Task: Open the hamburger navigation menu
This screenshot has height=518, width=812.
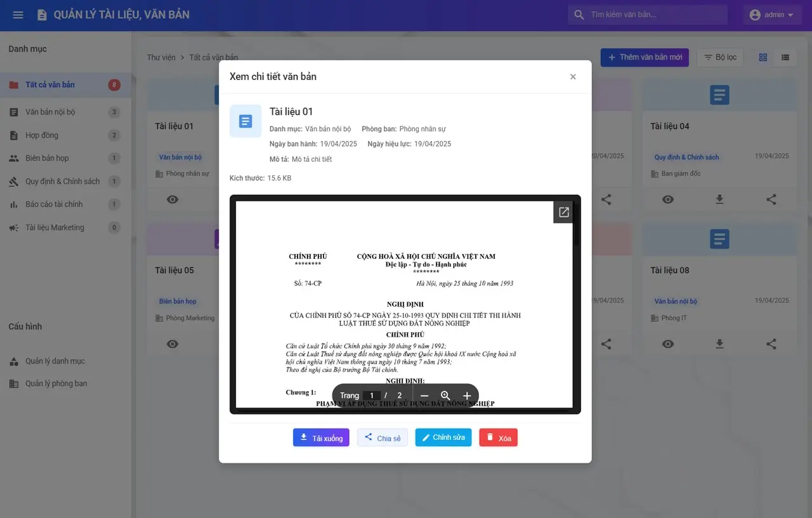Action: click(18, 15)
